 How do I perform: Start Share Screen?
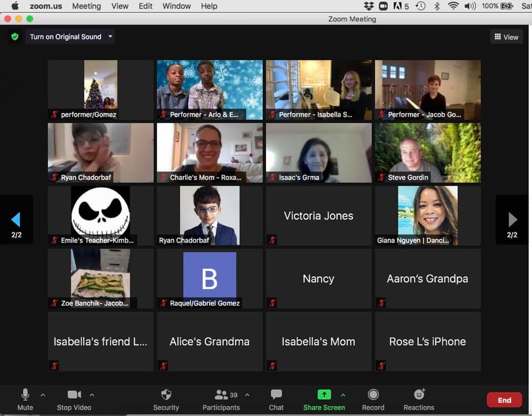(324, 399)
